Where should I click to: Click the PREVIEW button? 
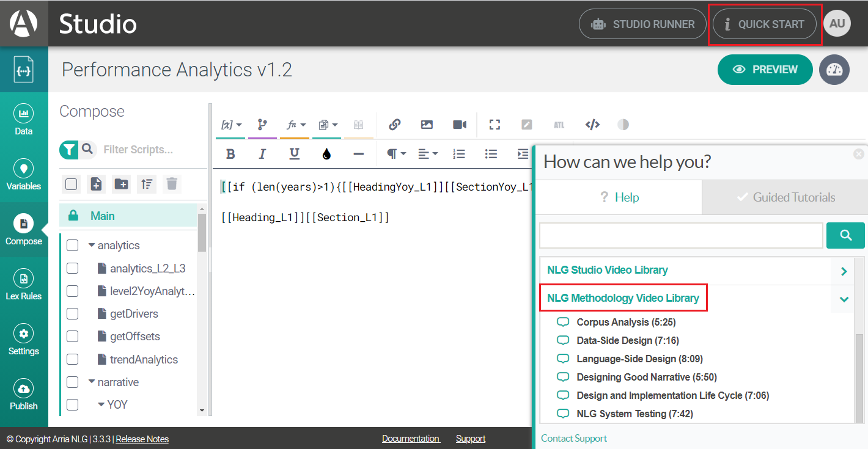coord(765,69)
